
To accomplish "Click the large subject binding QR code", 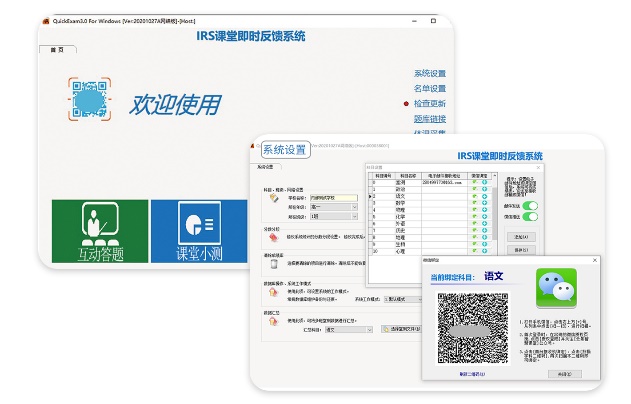I will click(473, 331).
